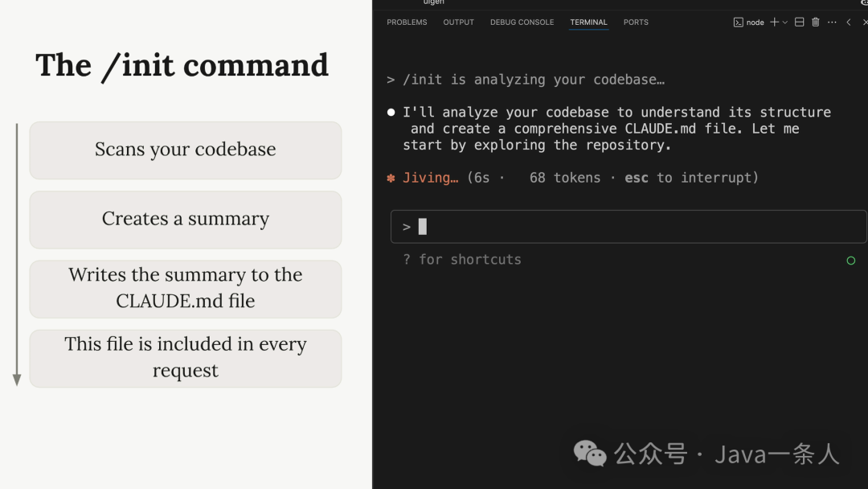Viewport: 868px width, 489px height.
Task: Switch to the PROBLEMS tab
Action: [407, 23]
